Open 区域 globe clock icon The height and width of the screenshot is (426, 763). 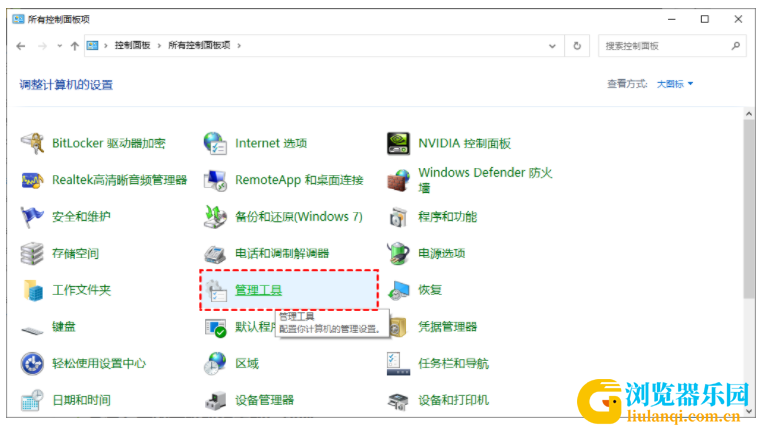215,364
